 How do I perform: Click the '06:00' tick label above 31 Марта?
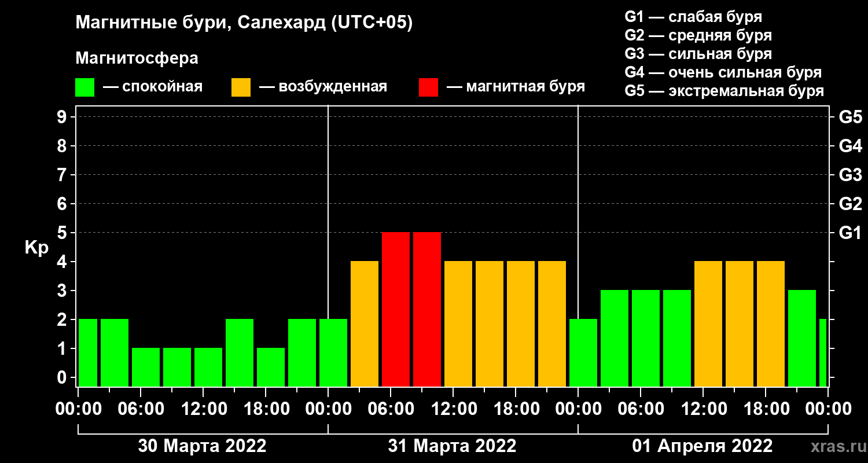[x=391, y=409]
